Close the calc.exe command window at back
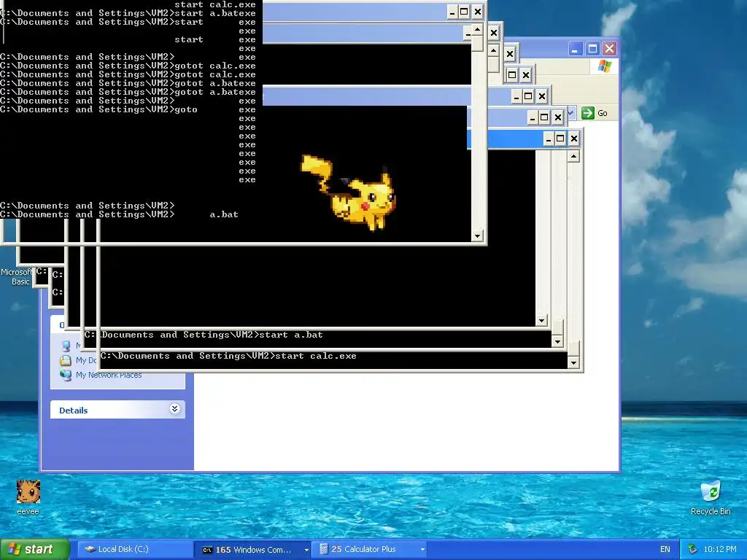This screenshot has height=560, width=747. point(574,139)
